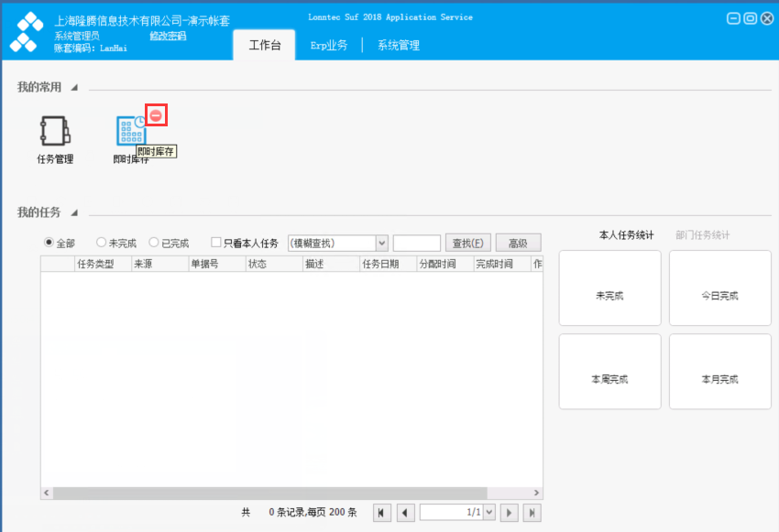
Task: Click the 修改密码 link
Action: (x=168, y=36)
